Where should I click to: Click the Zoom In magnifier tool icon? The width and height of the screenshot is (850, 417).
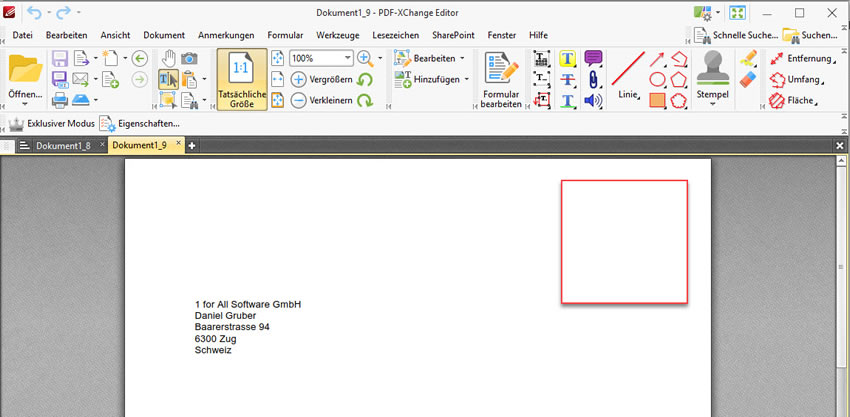365,58
